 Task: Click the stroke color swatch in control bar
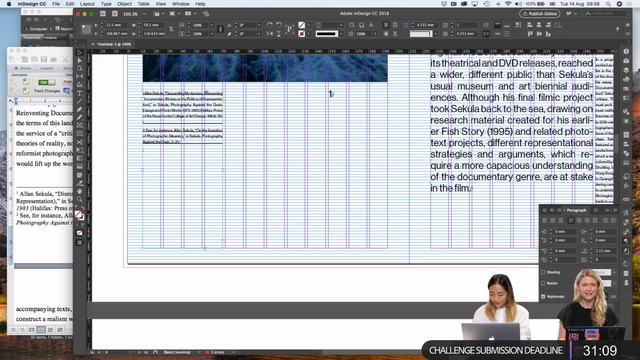click(302, 34)
